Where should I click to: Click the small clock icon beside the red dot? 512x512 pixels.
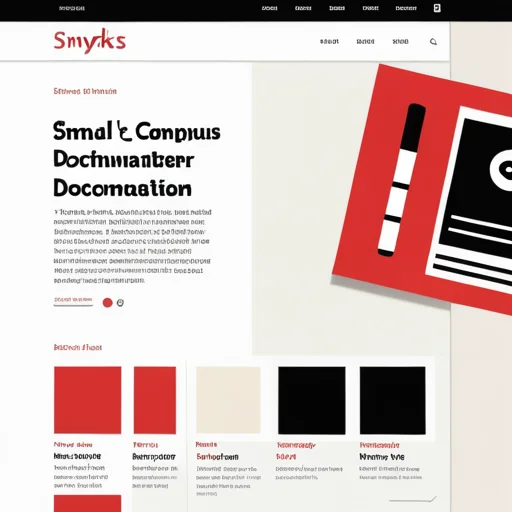click(120, 303)
